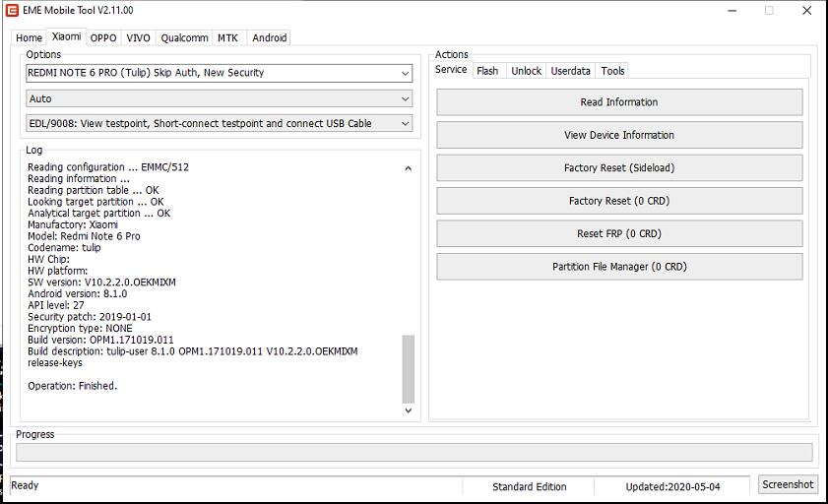
Task: Click the 'Android version: 8.1.0' log line
Action: coord(77,293)
